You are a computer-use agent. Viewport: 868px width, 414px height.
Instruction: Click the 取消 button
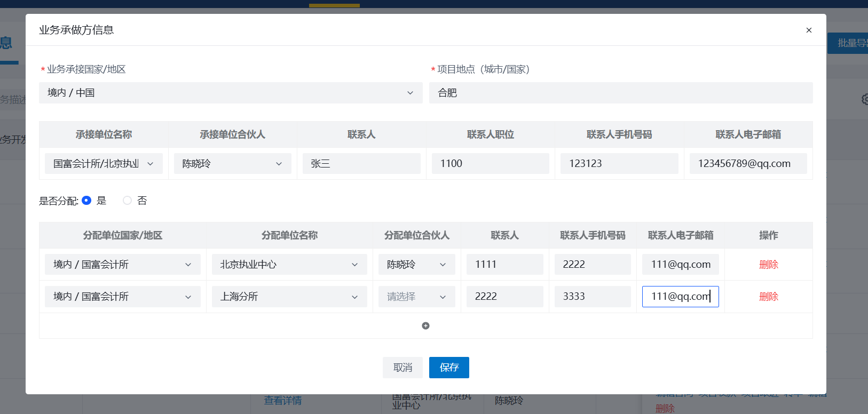click(403, 368)
